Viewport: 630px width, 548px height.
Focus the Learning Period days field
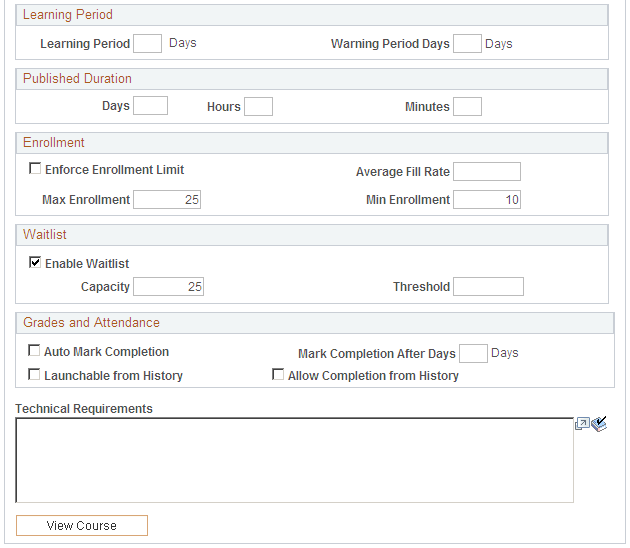coord(147,43)
